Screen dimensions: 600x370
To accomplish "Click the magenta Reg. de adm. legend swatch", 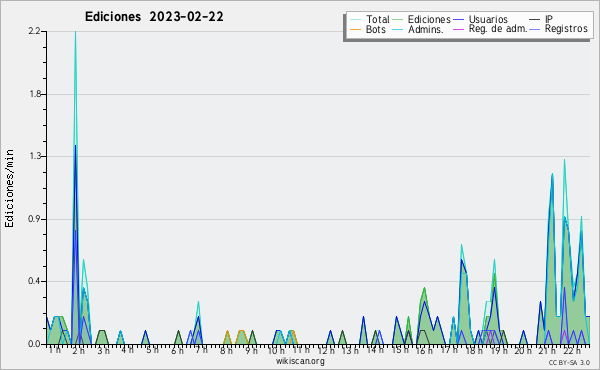I will pos(458,29).
